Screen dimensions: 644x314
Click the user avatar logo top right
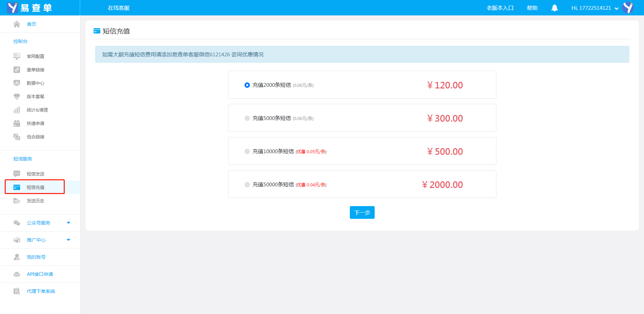coord(628,8)
